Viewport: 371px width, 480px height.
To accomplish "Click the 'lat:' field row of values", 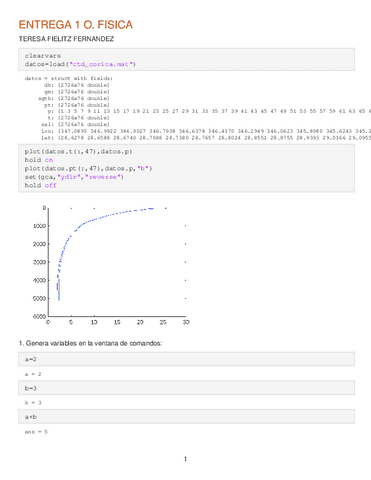I will 206,137.
